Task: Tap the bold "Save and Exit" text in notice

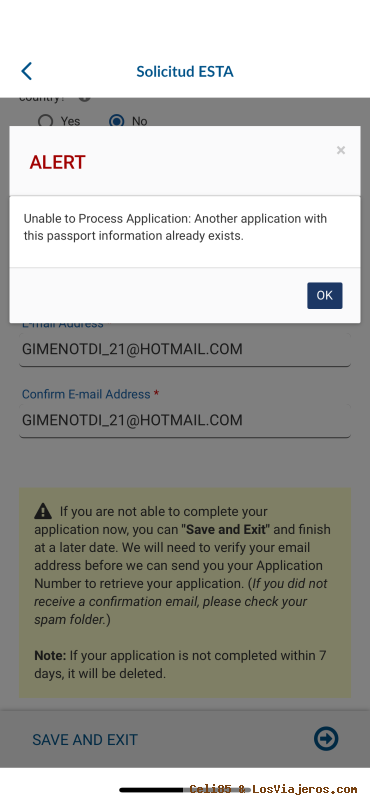Action: tap(226, 529)
